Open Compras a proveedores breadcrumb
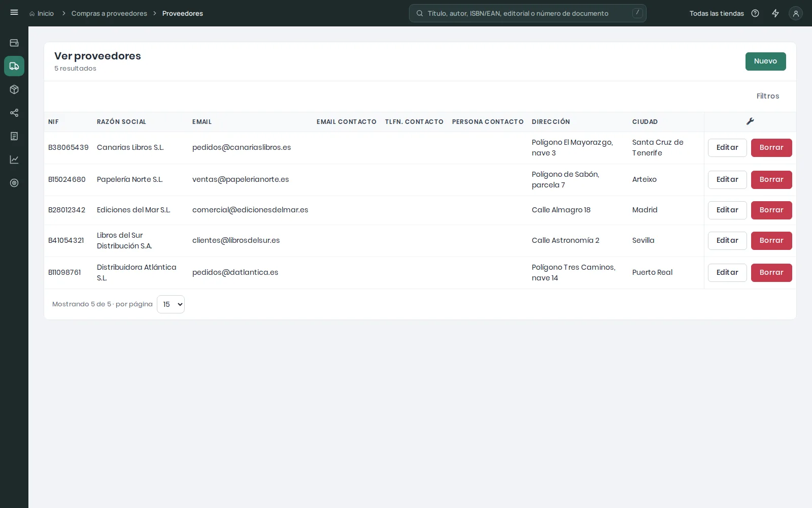812x508 pixels. click(109, 13)
